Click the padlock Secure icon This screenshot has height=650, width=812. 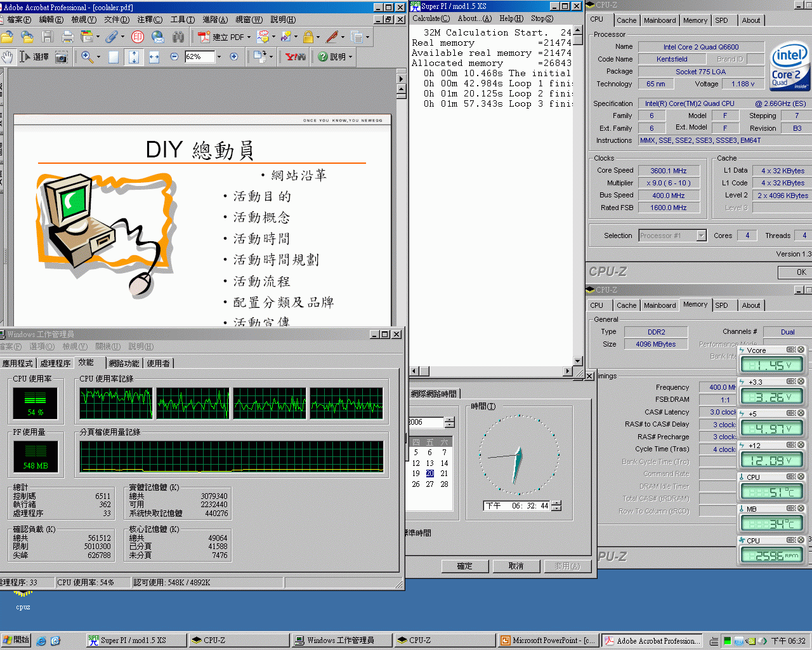pos(308,37)
